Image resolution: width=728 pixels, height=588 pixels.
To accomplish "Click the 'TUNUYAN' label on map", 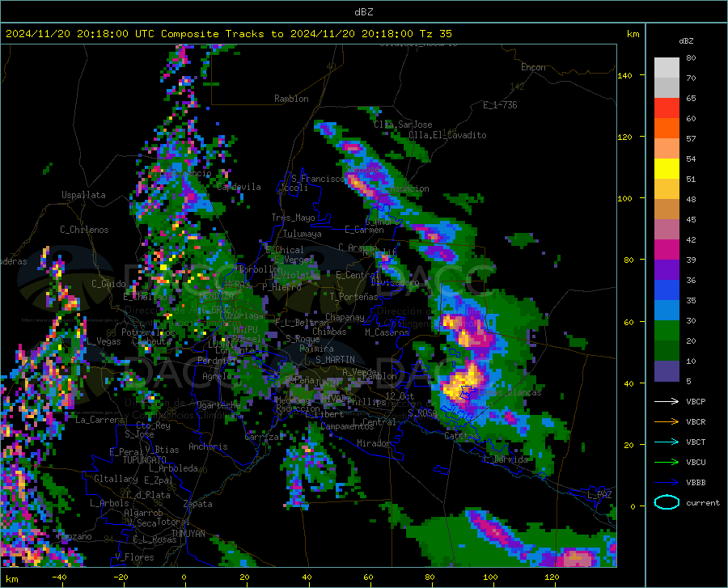I will pyautogui.click(x=188, y=533).
